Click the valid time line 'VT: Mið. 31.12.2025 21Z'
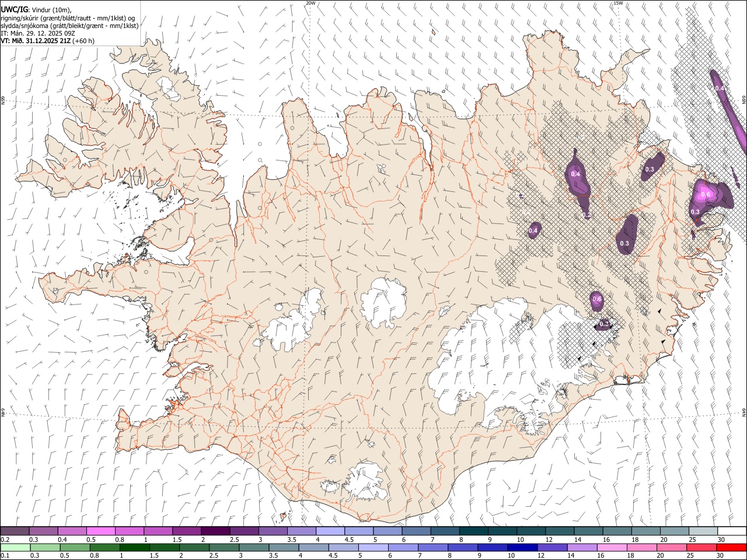Screen dimensions: 747x560 (35, 41)
